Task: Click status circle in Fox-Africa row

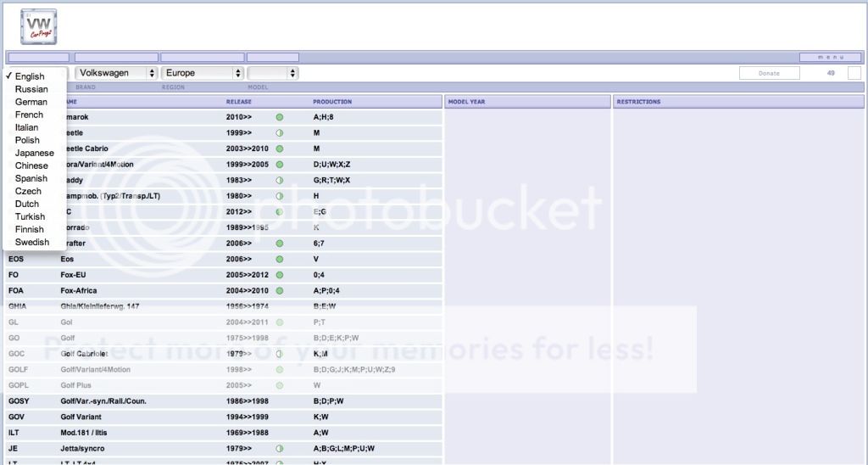Action: tap(280, 291)
